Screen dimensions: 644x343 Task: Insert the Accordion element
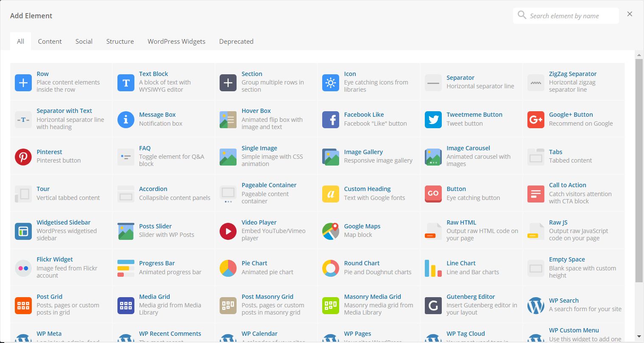(x=164, y=193)
